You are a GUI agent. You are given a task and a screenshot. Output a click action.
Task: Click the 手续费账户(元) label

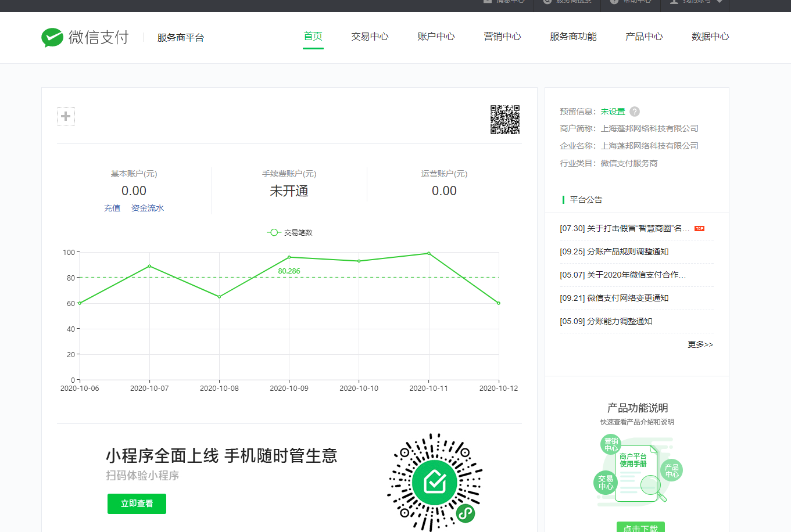289,174
